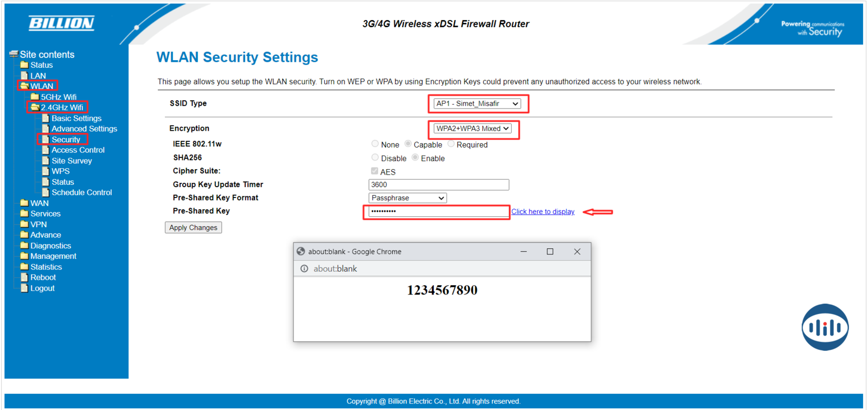868x410 pixels.
Task: Click the 'Click here to display' link
Action: tap(542, 212)
